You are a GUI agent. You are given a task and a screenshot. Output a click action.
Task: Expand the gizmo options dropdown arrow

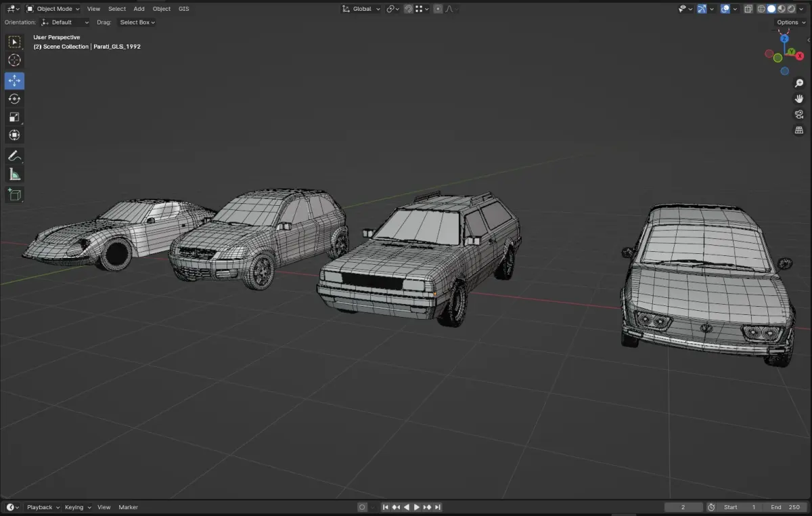[713, 9]
